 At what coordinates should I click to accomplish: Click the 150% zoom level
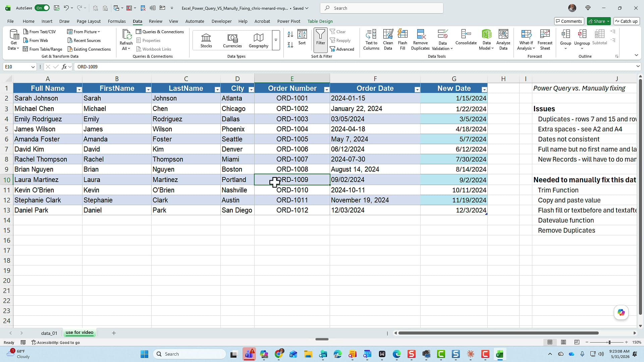tap(637, 342)
